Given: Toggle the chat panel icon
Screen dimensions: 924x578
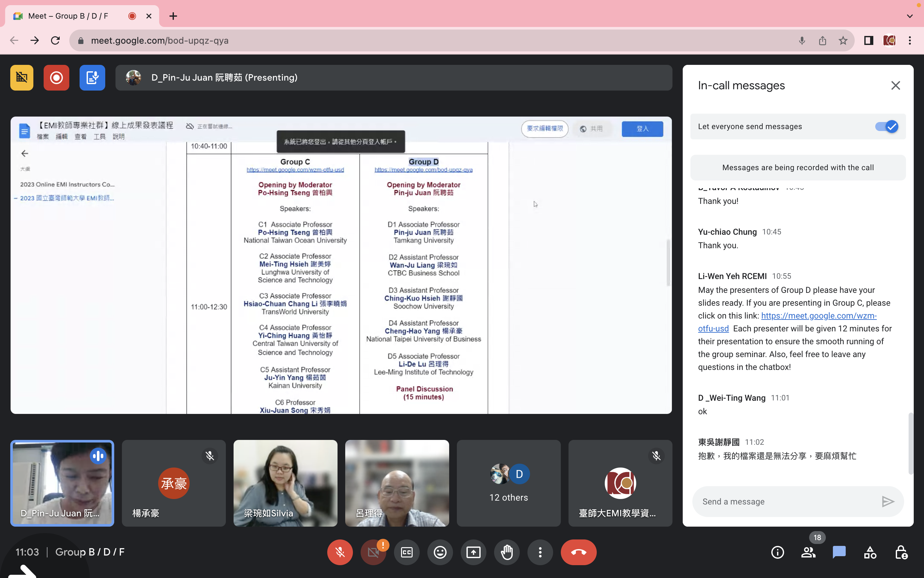Looking at the screenshot, I should pos(839,552).
